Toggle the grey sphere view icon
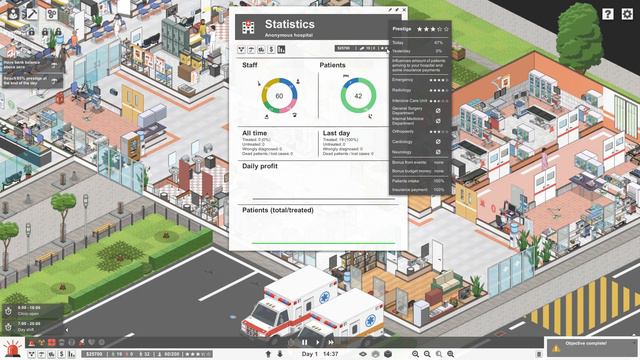Viewport: 640px width, 360px height. [375, 354]
